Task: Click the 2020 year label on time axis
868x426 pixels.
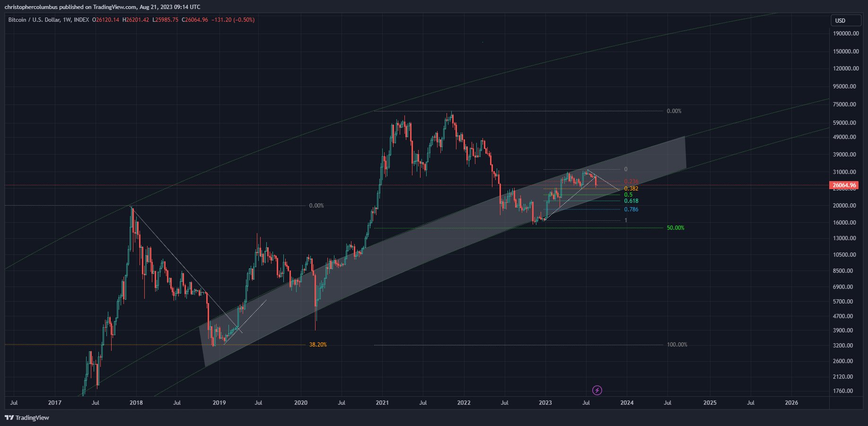Action: click(301, 403)
